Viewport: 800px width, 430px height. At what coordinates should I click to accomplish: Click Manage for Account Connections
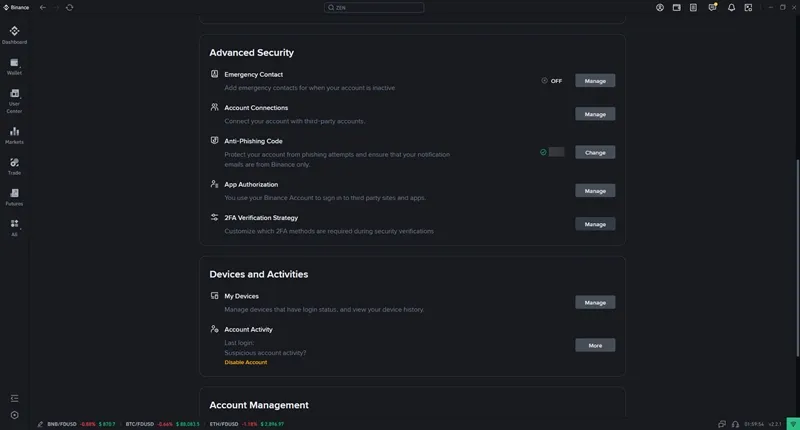click(595, 114)
